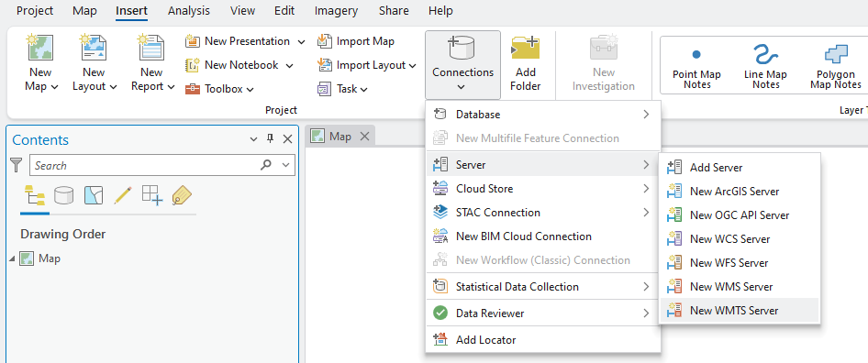This screenshot has height=363, width=868.
Task: Click the New Notebook button
Action: point(232,65)
